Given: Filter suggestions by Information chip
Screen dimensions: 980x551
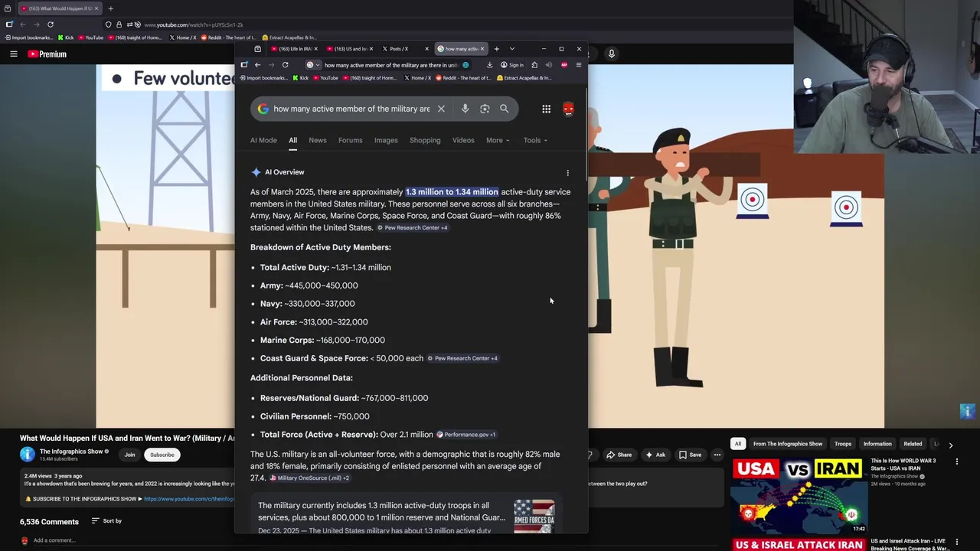Looking at the screenshot, I should pyautogui.click(x=877, y=444).
